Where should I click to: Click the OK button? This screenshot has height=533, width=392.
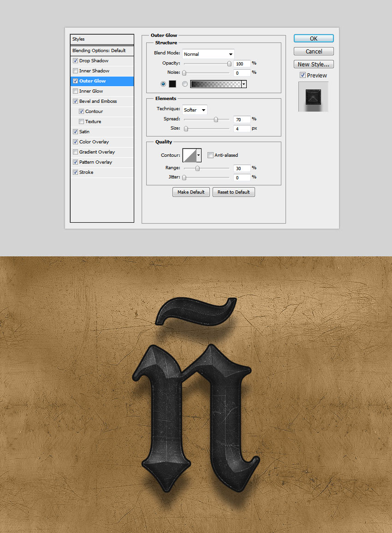(314, 38)
